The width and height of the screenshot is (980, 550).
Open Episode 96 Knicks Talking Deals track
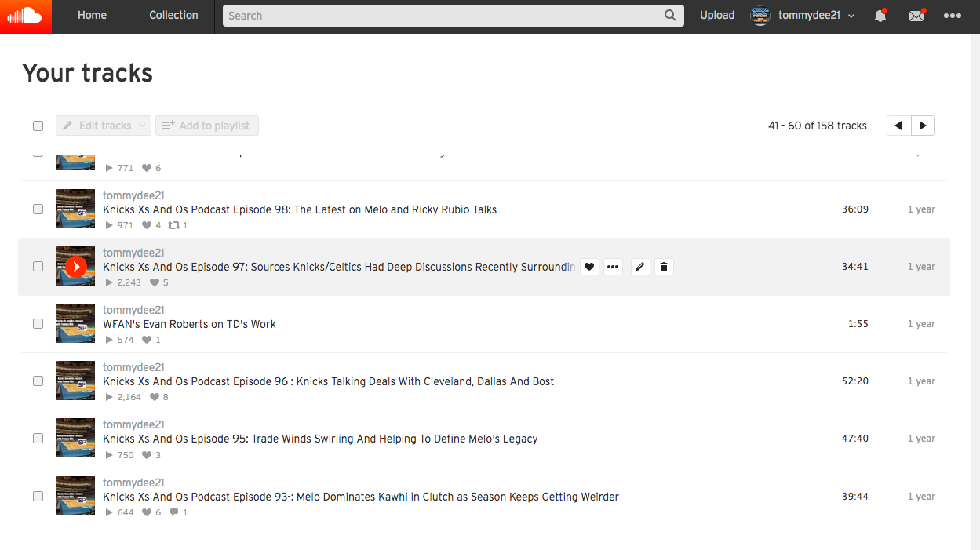pos(329,381)
